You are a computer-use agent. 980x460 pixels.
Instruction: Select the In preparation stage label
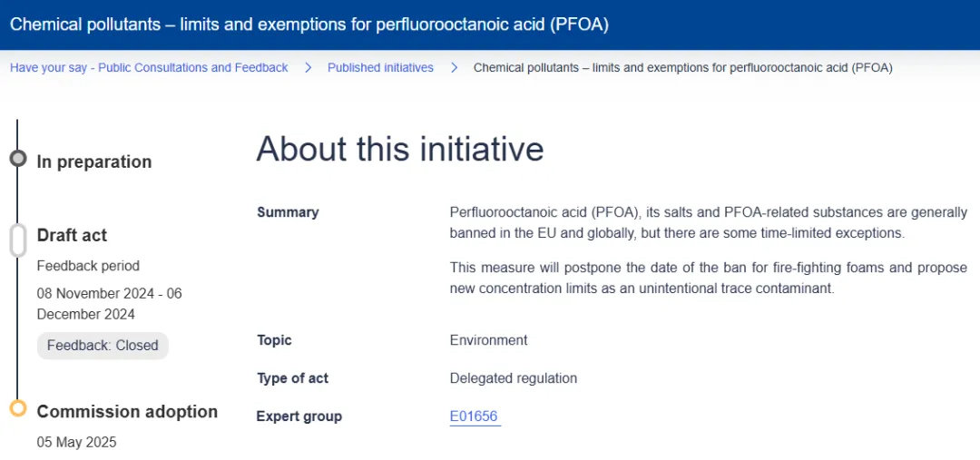[93, 162]
